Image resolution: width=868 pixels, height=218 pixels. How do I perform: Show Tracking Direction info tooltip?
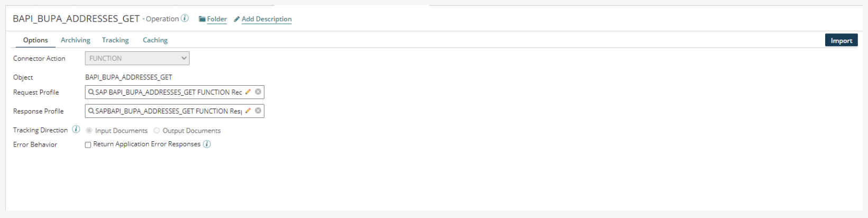(76, 130)
